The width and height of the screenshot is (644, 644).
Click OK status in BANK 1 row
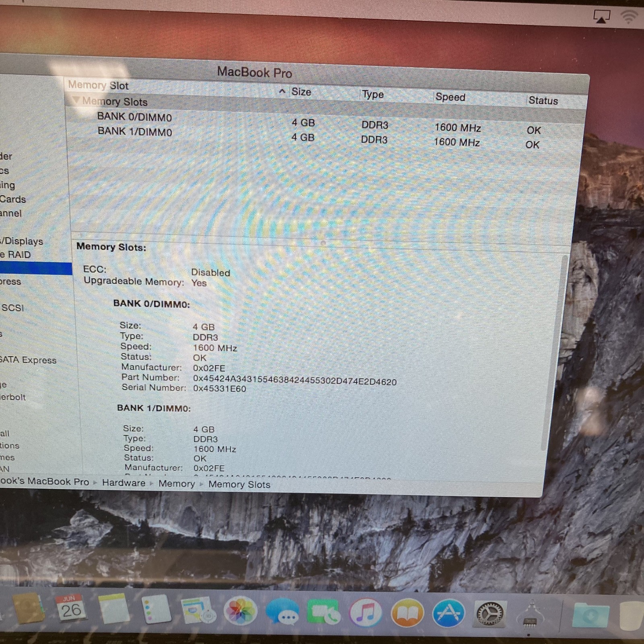[532, 145]
